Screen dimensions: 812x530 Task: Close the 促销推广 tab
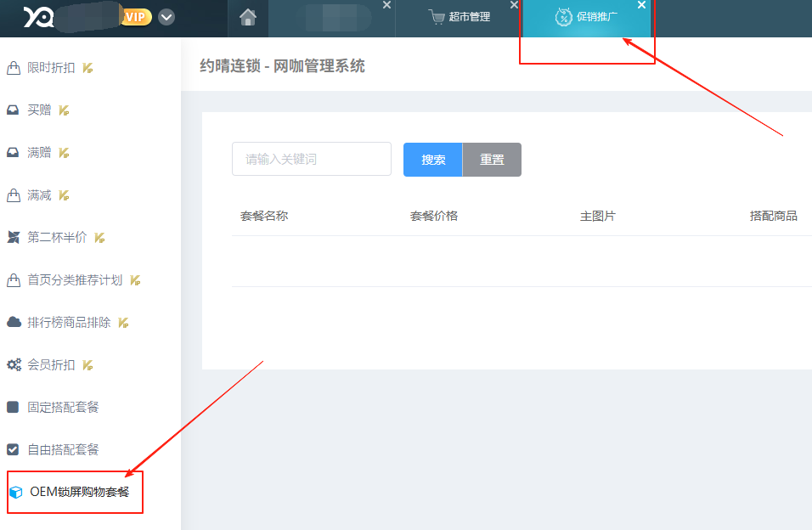click(641, 5)
